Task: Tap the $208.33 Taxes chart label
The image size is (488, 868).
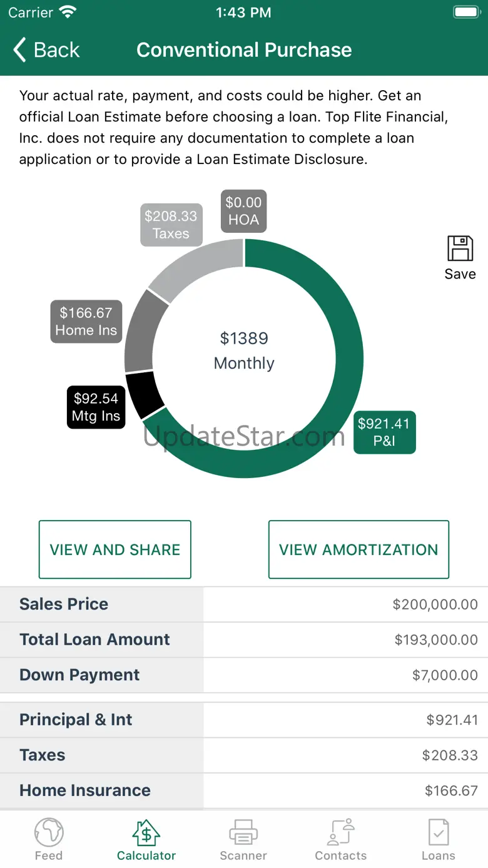Action: coord(171,225)
